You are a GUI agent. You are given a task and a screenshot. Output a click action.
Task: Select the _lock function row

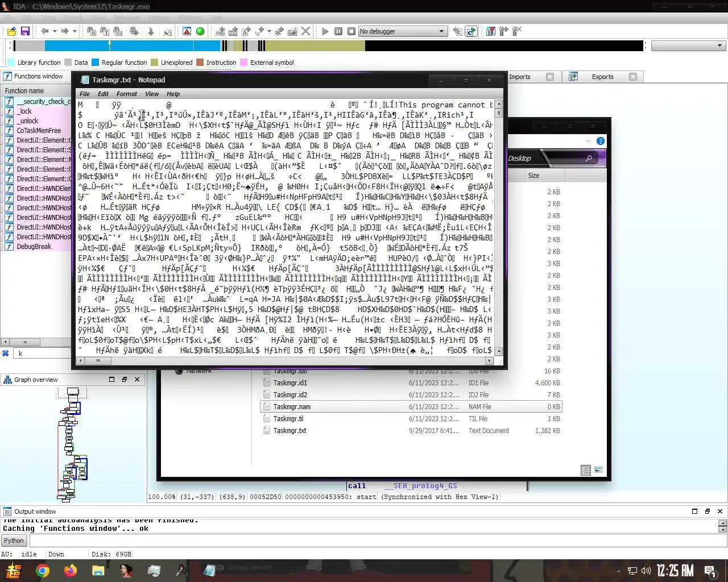pyautogui.click(x=37, y=111)
